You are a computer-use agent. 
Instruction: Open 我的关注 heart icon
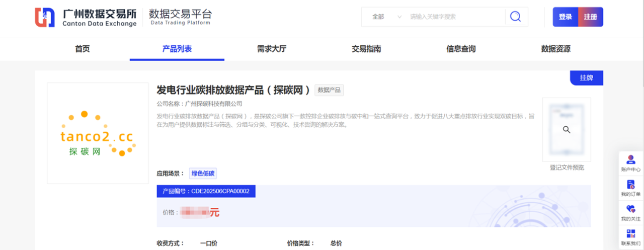pyautogui.click(x=630, y=213)
